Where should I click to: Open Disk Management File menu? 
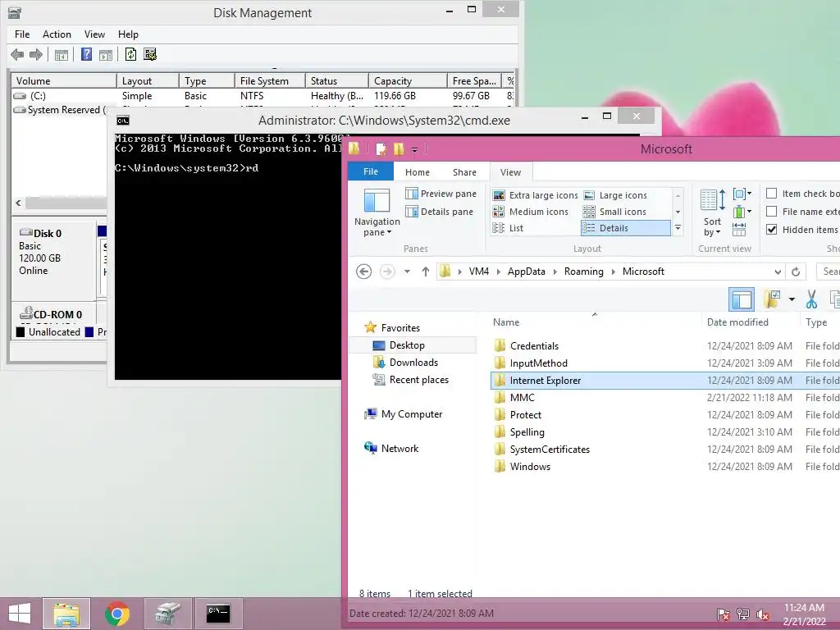(x=22, y=34)
